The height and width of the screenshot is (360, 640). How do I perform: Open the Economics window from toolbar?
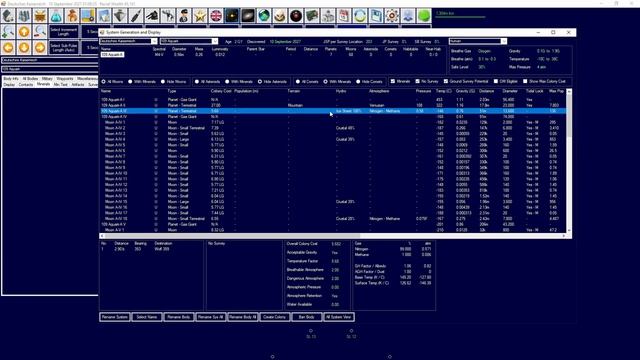pyautogui.click(x=8, y=16)
